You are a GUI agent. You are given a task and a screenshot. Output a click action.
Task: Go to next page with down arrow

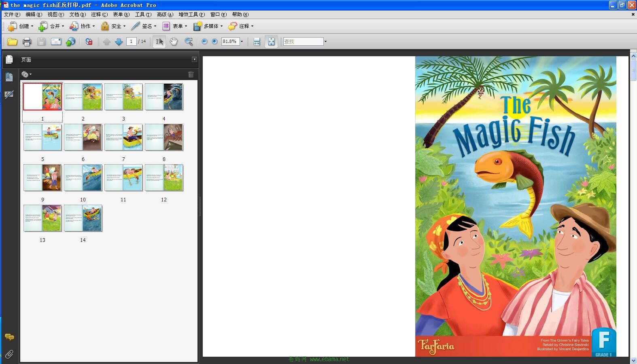[x=119, y=42]
